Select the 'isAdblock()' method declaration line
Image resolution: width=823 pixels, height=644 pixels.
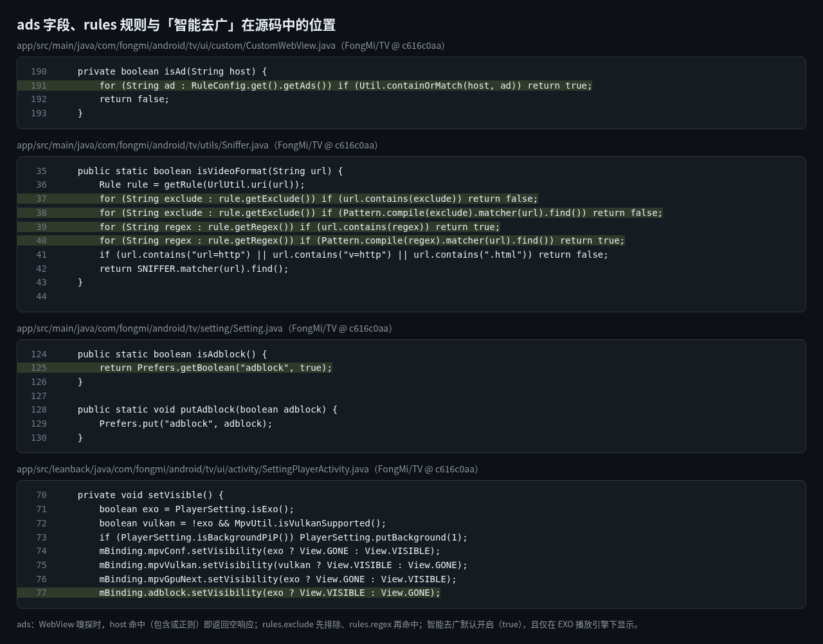click(x=172, y=354)
